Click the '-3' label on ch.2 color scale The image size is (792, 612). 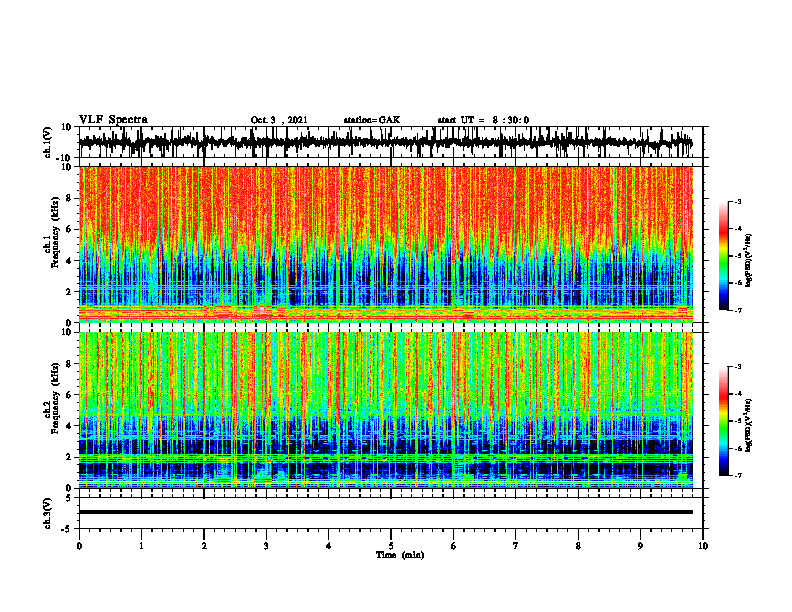(x=738, y=367)
